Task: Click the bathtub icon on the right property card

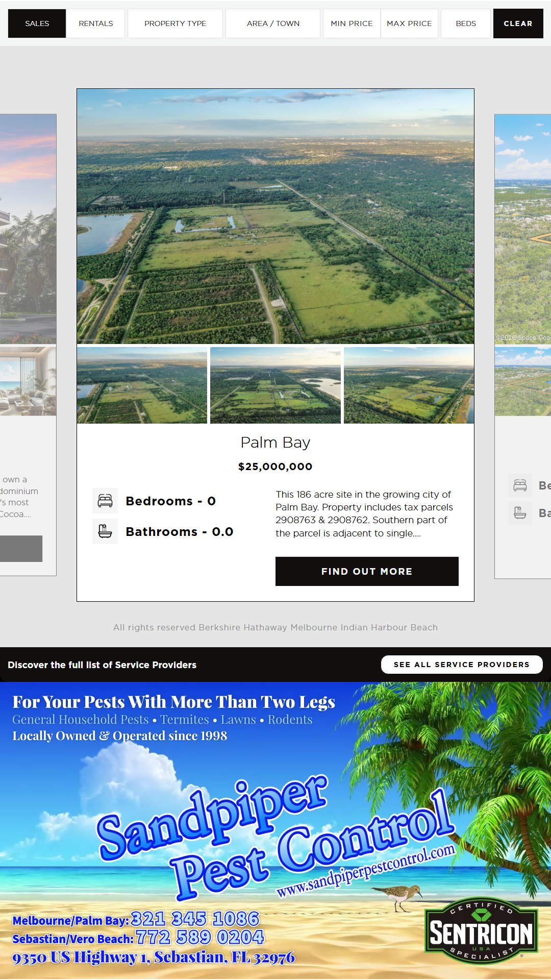Action: tap(520, 512)
